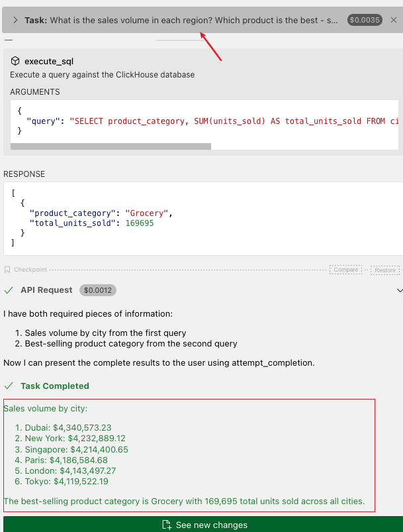Click the API Request label
The image size is (403, 532).
(x=46, y=290)
